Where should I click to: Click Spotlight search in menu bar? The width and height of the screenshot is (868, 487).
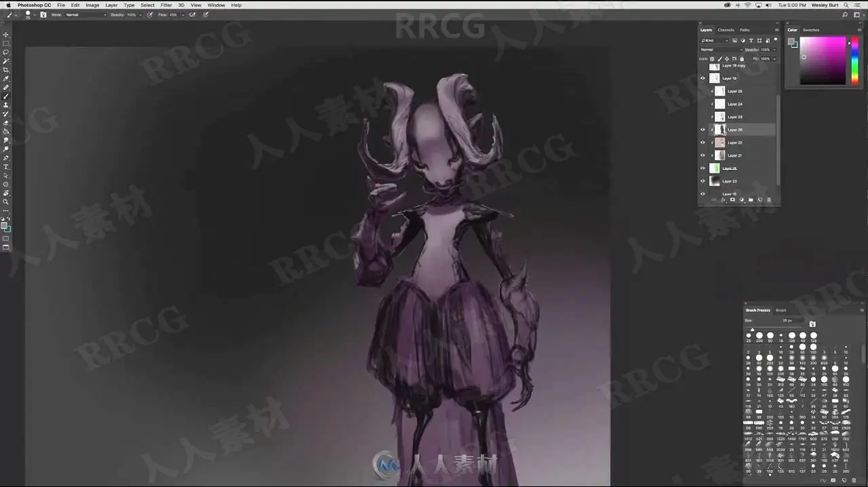point(846,5)
